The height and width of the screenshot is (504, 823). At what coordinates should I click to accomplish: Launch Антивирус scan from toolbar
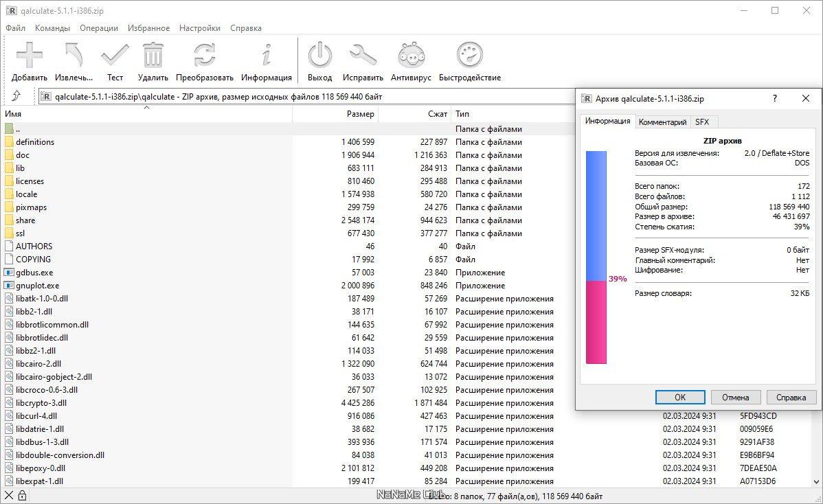pos(411,56)
